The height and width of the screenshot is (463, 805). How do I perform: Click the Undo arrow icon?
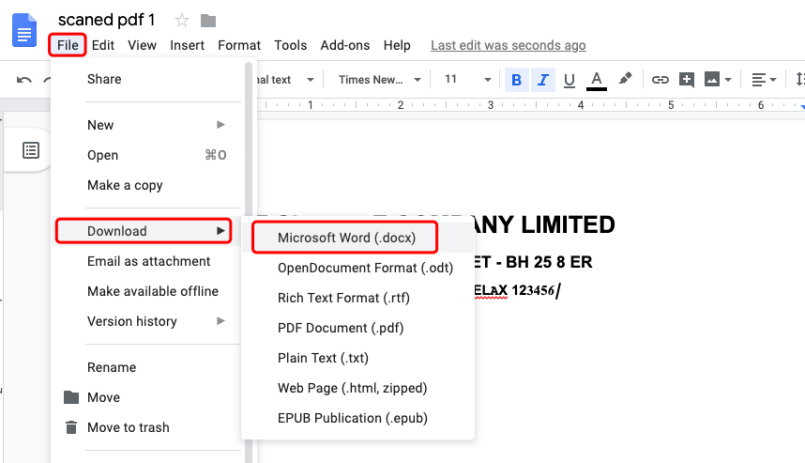coord(24,80)
